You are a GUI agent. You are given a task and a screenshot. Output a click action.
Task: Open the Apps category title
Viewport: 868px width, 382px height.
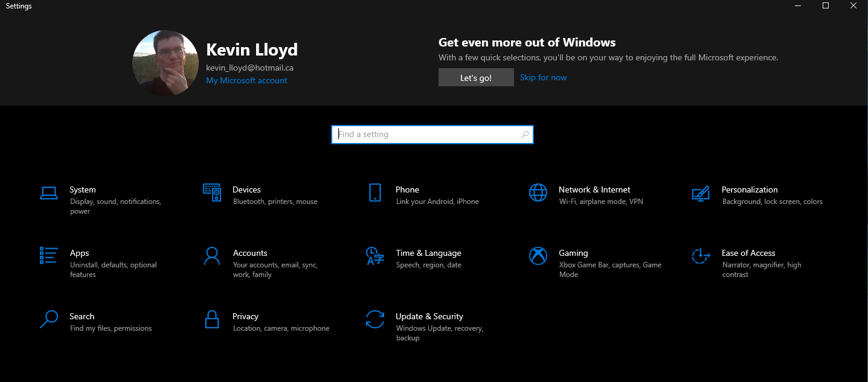pyautogui.click(x=79, y=253)
